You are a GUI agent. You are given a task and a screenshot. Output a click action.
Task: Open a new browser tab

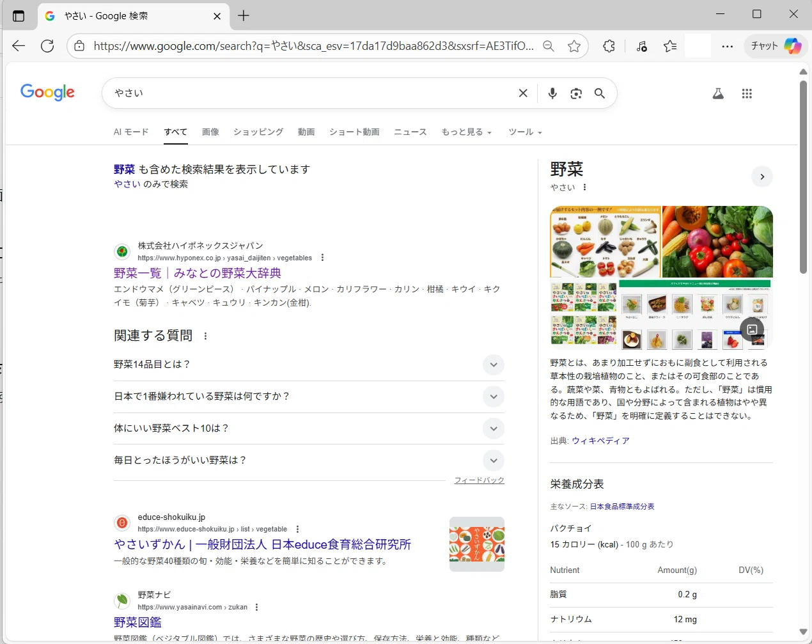[x=244, y=16]
